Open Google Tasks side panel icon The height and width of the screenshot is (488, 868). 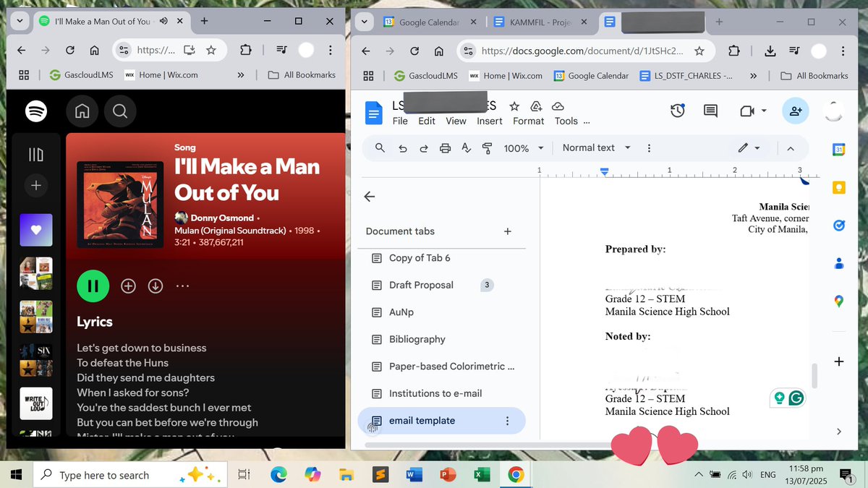tap(838, 226)
